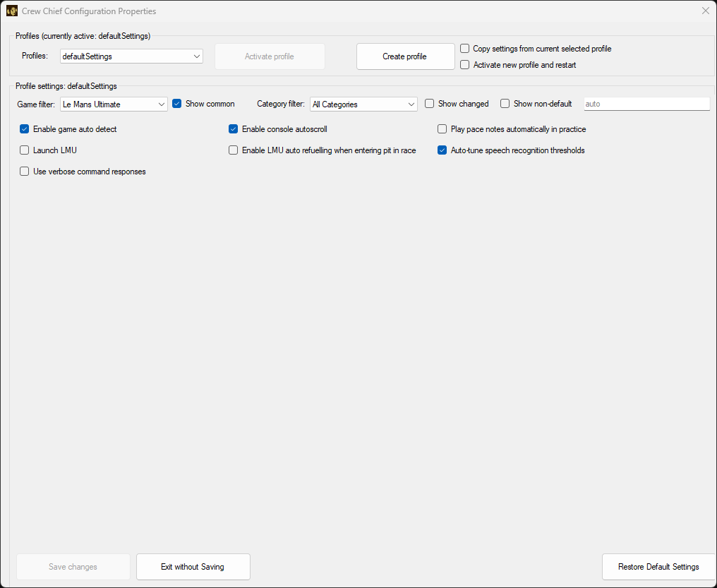Disable Auto-tune speech recognition thresholds
Screen dimensions: 717x588
point(442,150)
